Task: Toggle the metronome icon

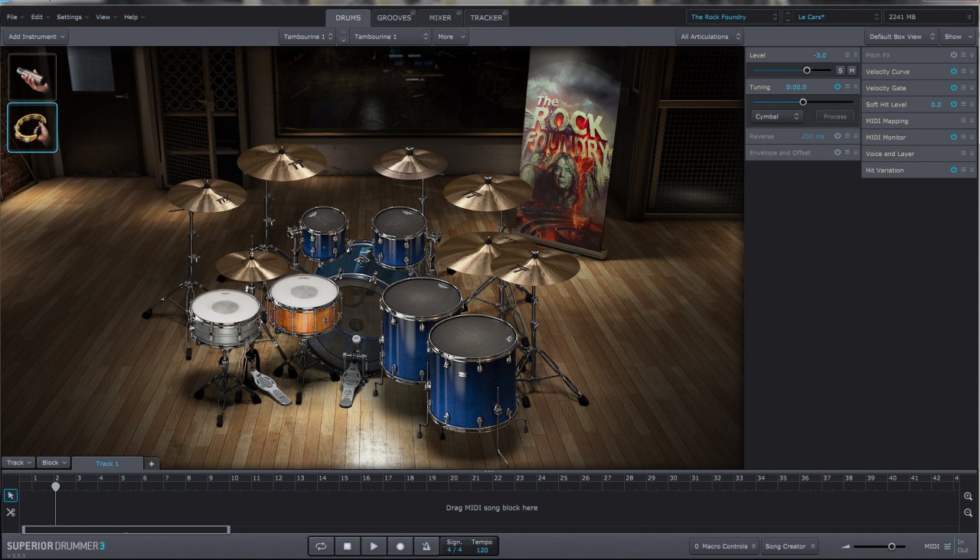Action: point(426,546)
